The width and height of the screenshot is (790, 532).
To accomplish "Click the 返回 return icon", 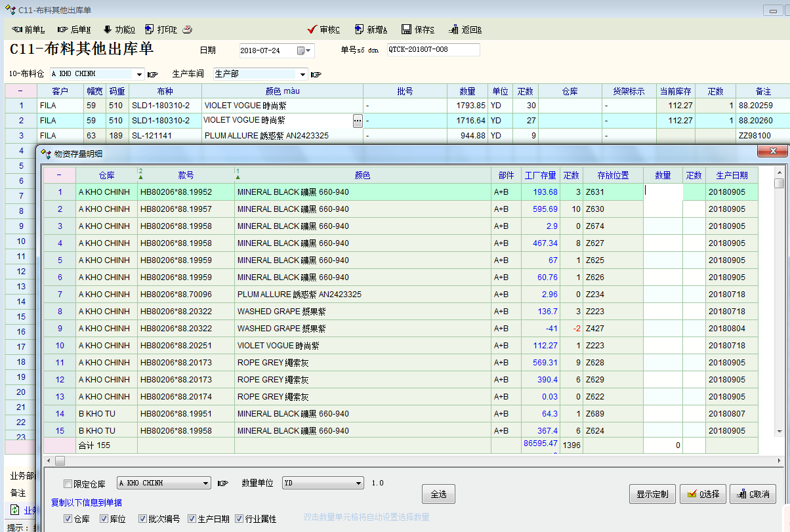I will click(x=454, y=30).
